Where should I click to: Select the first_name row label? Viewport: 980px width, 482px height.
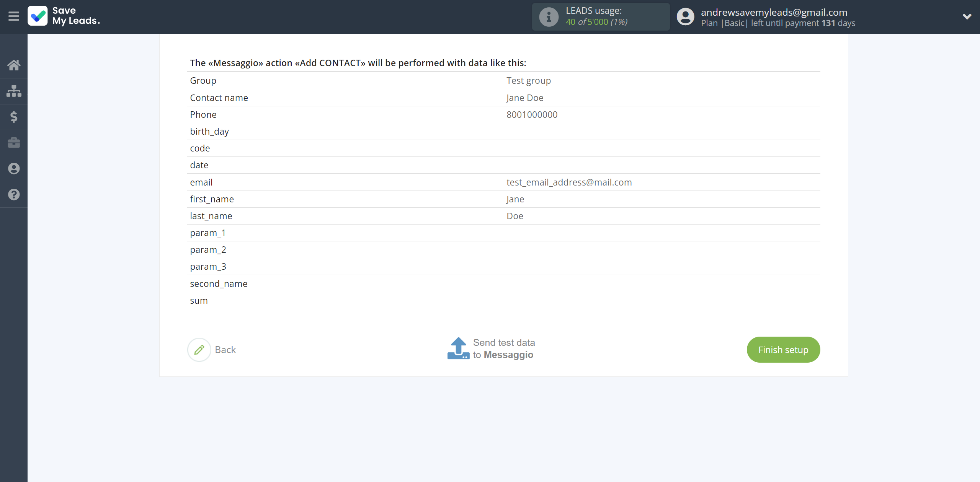click(212, 199)
